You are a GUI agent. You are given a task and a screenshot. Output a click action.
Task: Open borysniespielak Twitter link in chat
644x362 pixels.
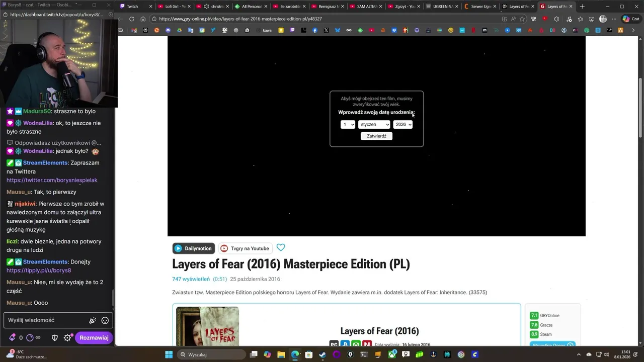pos(52,180)
